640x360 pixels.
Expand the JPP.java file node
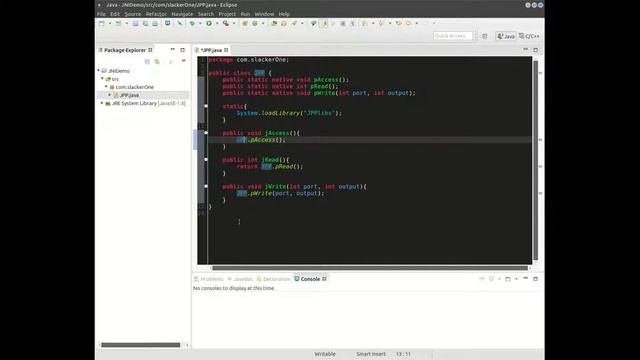(x=110, y=95)
